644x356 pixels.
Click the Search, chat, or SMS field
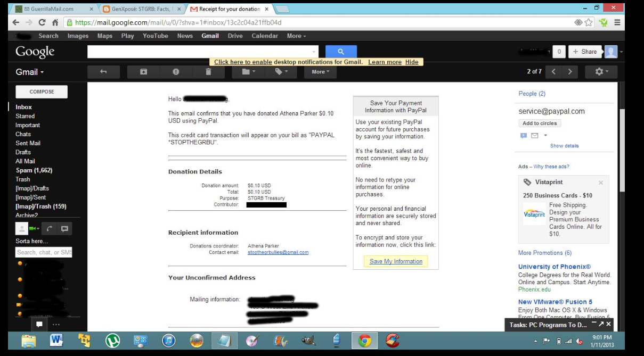pyautogui.click(x=44, y=252)
